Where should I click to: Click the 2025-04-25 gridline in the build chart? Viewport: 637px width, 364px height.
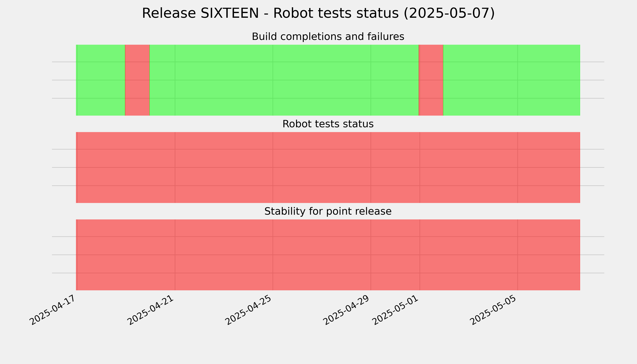click(x=273, y=80)
